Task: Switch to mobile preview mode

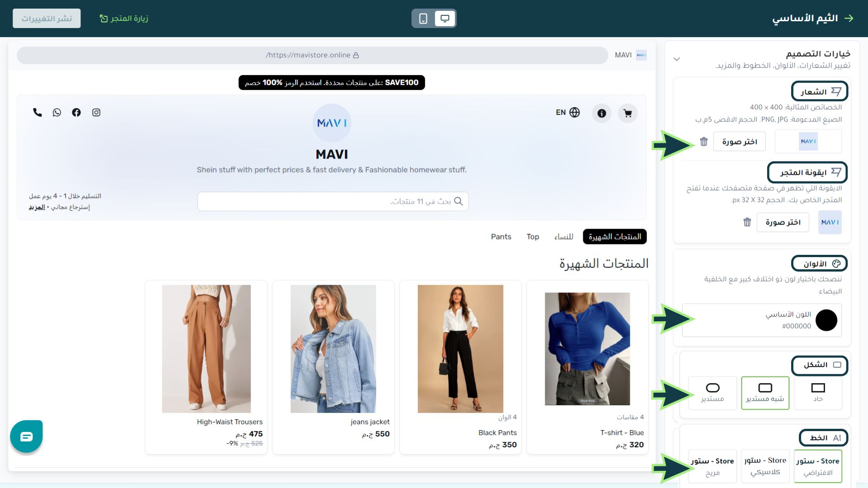Action: pyautogui.click(x=423, y=19)
